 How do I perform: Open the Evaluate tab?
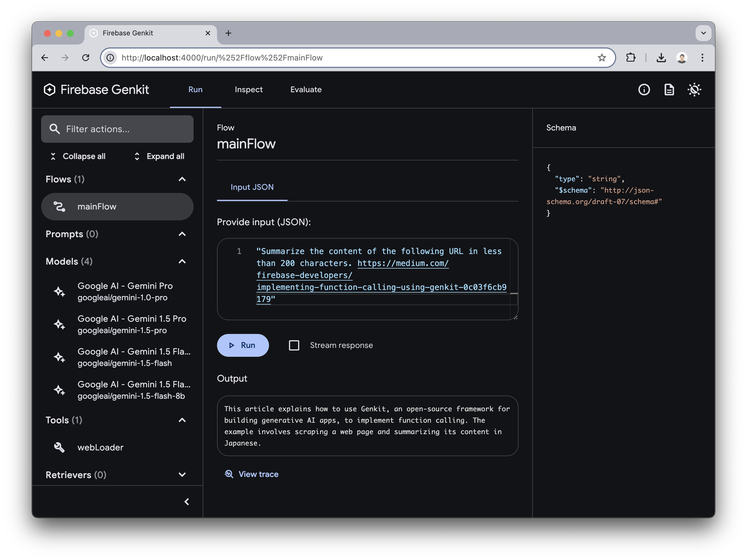click(306, 89)
